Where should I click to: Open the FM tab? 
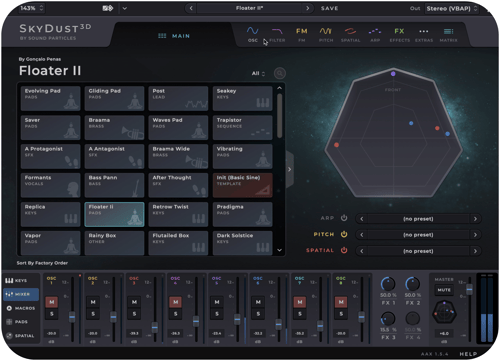pyautogui.click(x=302, y=35)
